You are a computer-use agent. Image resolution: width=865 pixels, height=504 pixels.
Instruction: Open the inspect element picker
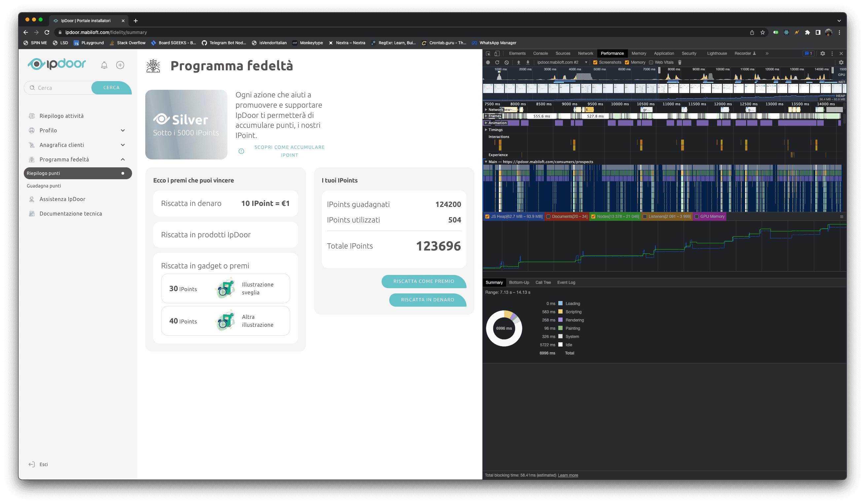pyautogui.click(x=488, y=53)
